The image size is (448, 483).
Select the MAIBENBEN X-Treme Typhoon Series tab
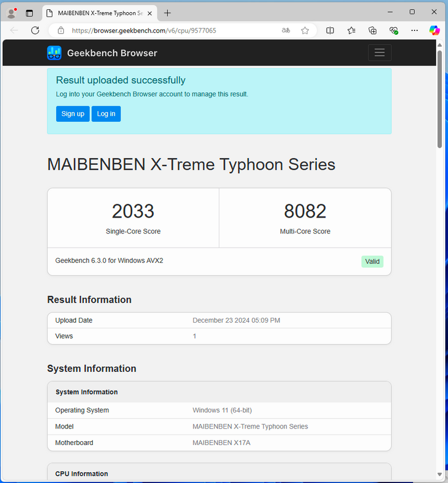(x=100, y=13)
